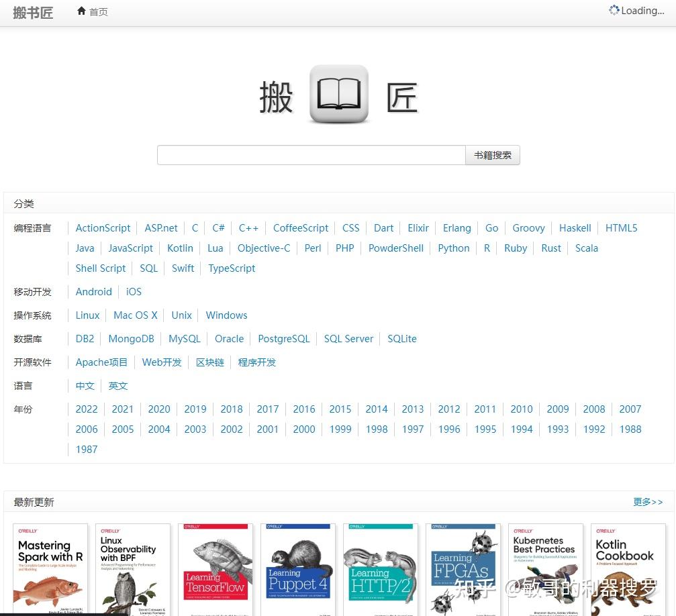Open the Kotlin category

(x=180, y=248)
